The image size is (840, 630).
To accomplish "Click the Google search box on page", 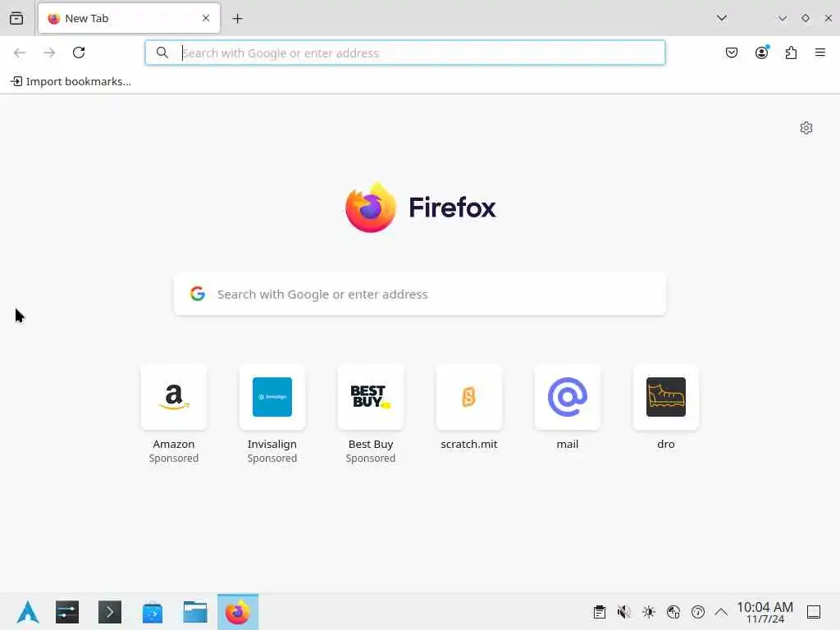I will (x=420, y=294).
